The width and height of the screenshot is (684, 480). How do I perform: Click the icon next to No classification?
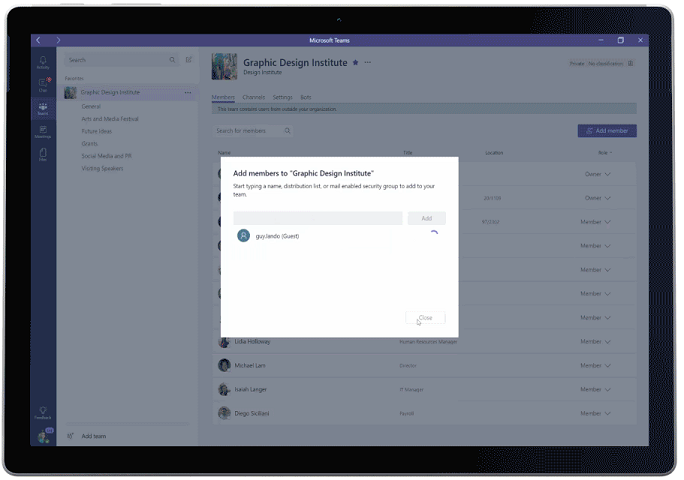point(630,63)
